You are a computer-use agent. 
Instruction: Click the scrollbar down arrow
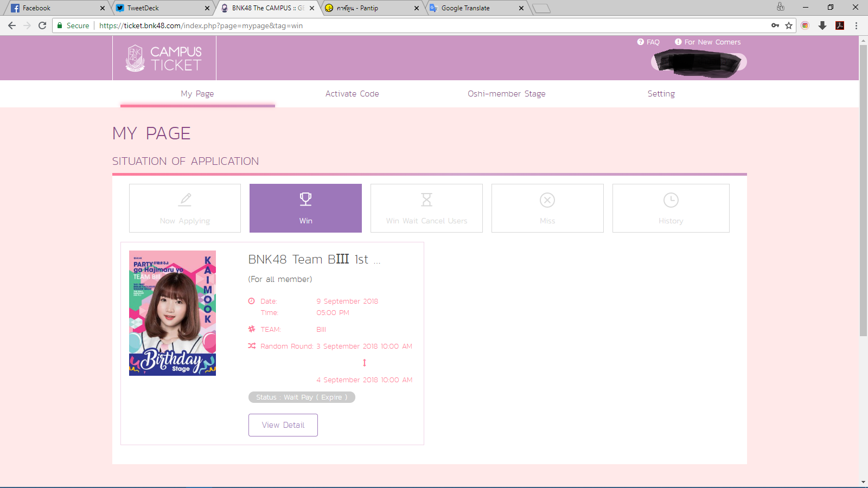tap(864, 482)
